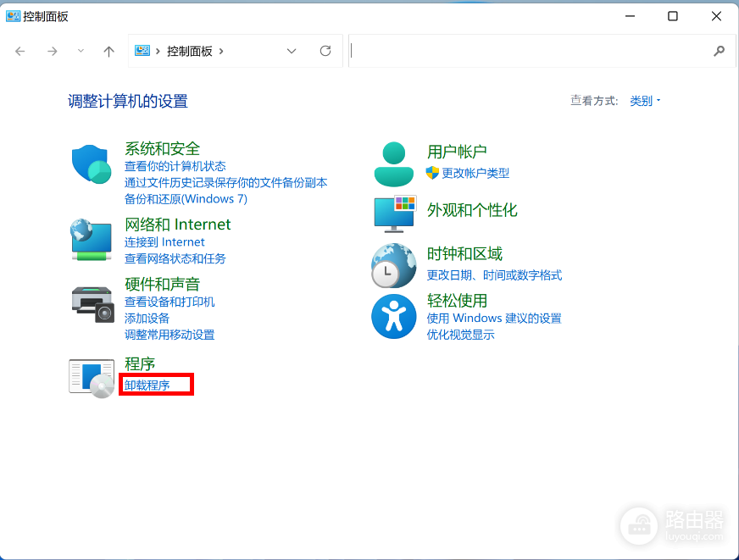Go forward with the right arrow
Image resolution: width=739 pixels, height=560 pixels.
[x=53, y=51]
